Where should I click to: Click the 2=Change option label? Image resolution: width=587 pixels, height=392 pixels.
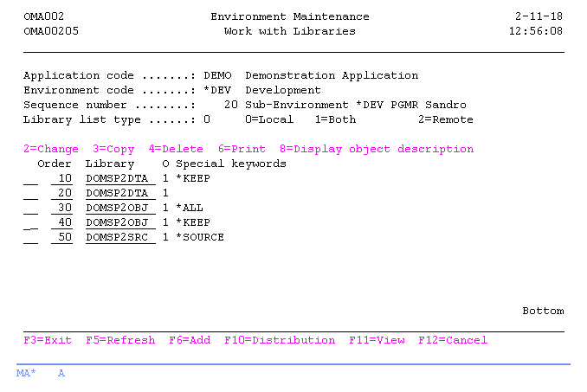(50, 149)
